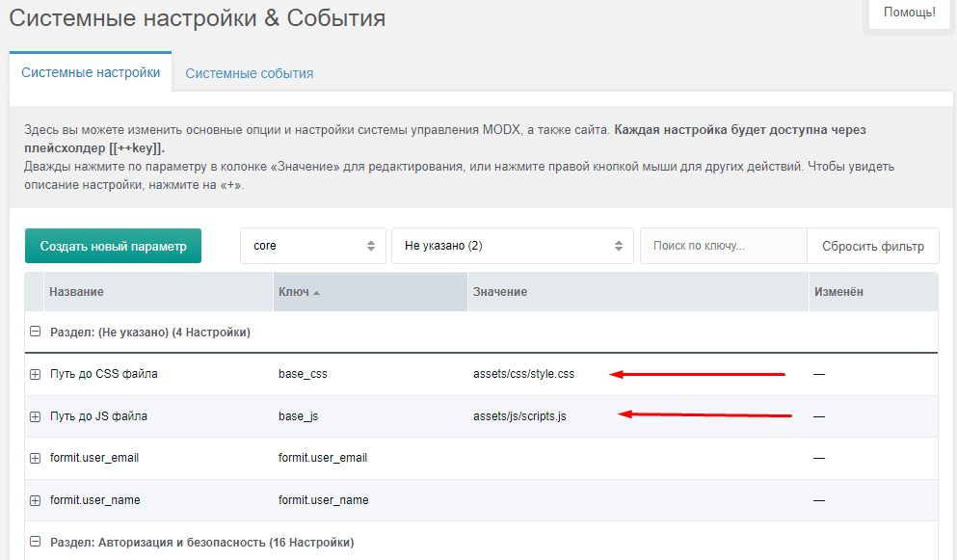Select key cell 'base_css'

point(303,374)
